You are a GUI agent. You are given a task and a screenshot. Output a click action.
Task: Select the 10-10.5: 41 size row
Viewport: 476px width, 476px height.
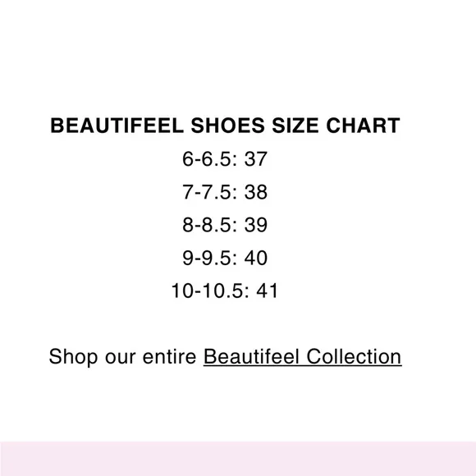[x=225, y=291]
